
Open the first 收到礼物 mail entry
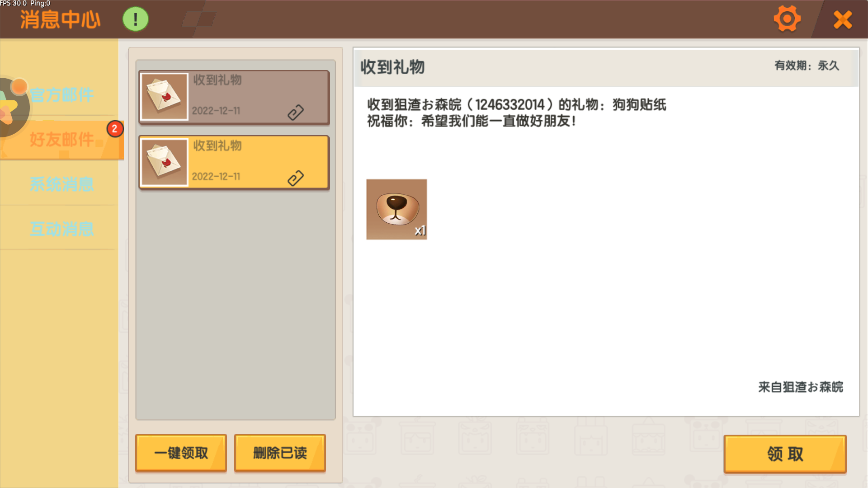(234, 97)
